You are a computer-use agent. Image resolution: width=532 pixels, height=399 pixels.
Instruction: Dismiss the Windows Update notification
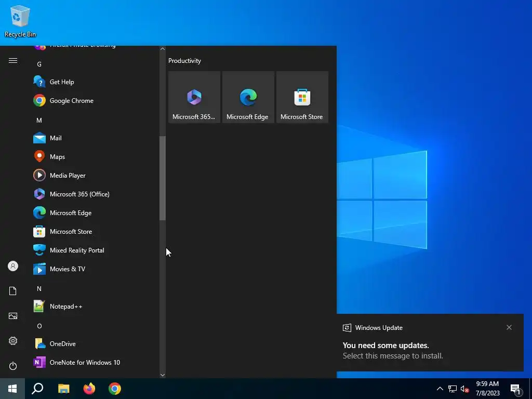[509, 327]
